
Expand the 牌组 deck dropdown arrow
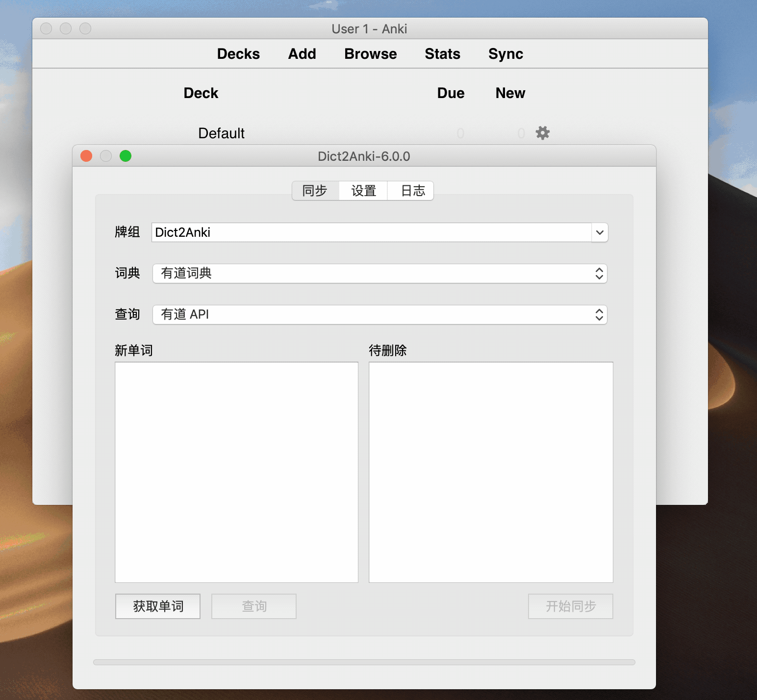(599, 232)
